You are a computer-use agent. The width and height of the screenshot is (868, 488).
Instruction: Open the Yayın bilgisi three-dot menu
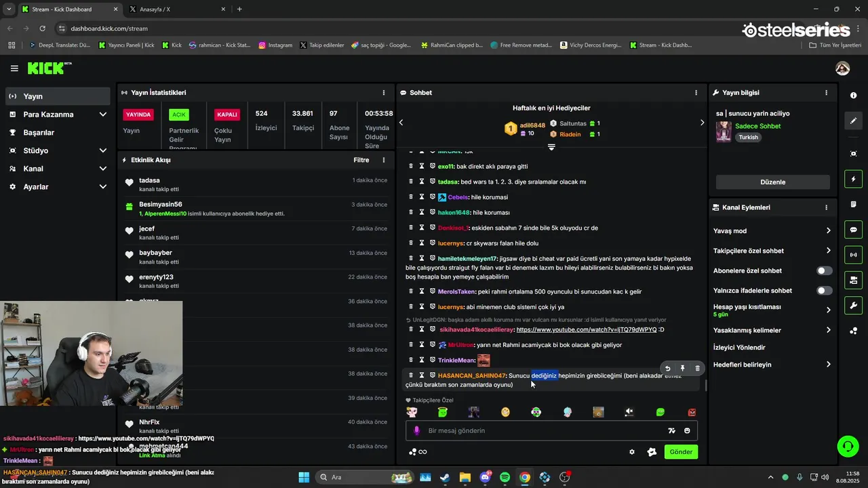pyautogui.click(x=826, y=93)
